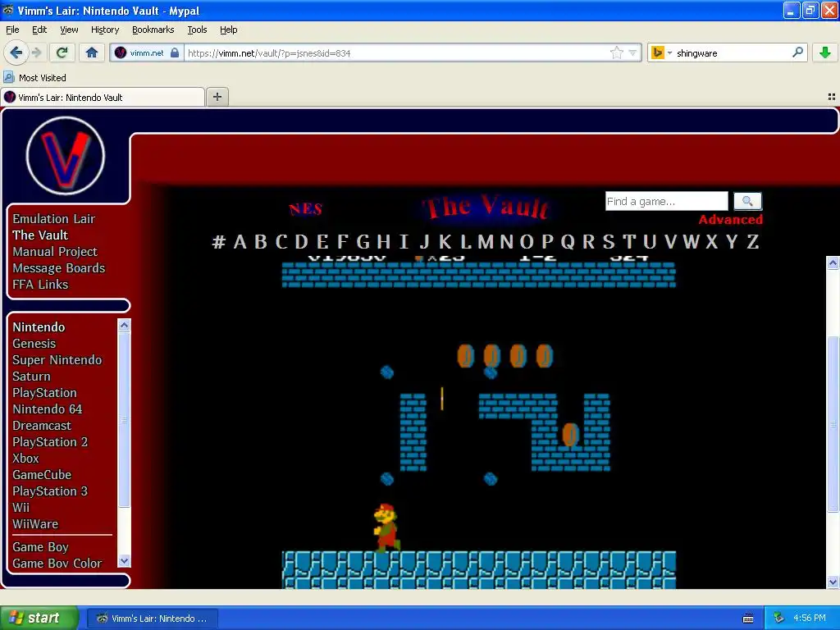Click the shingware browser search field
Image resolution: width=840 pixels, height=630 pixels.
pos(731,53)
